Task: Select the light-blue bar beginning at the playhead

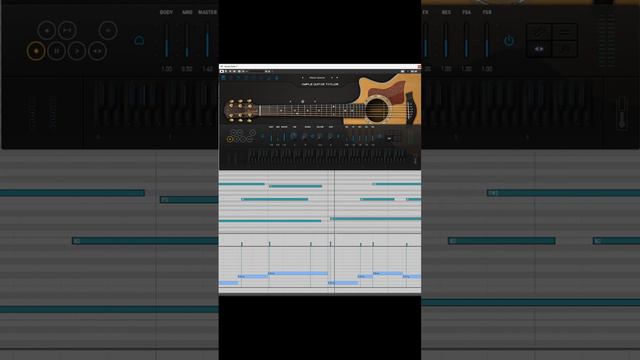Action: point(343,282)
